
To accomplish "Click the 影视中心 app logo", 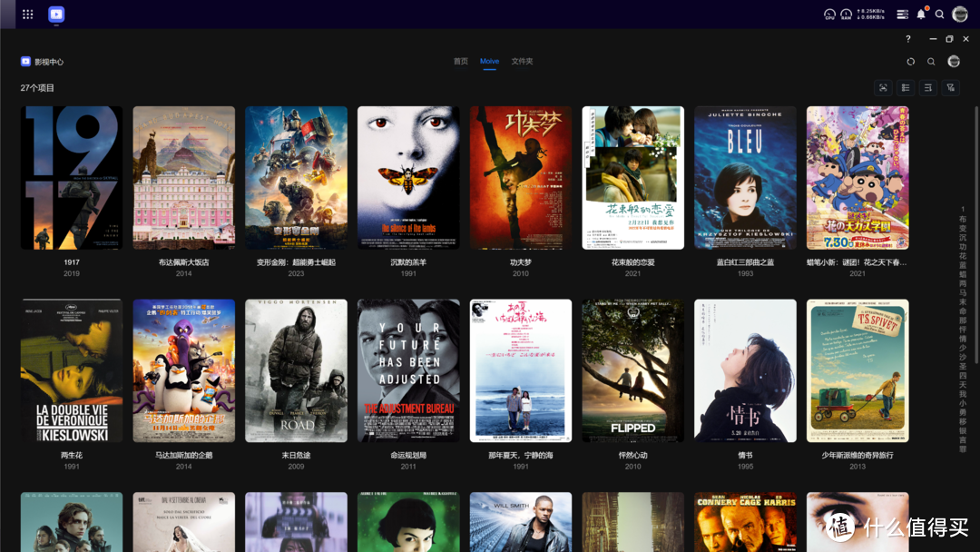I will (x=25, y=61).
